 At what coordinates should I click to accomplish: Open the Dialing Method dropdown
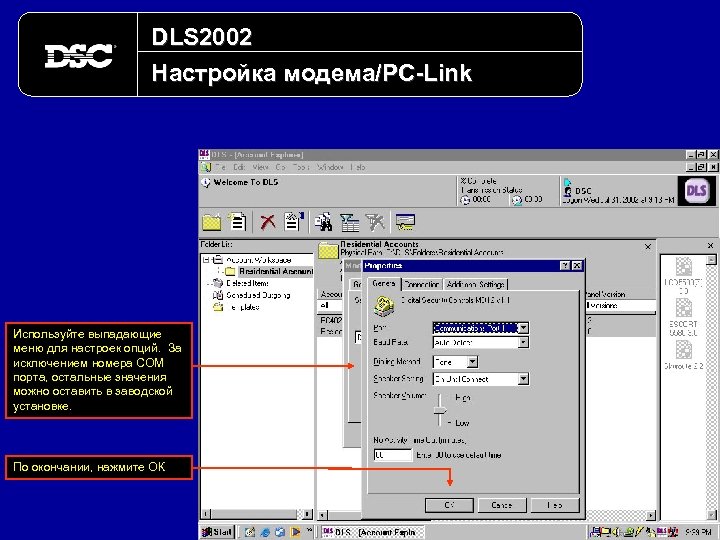pos(472,362)
